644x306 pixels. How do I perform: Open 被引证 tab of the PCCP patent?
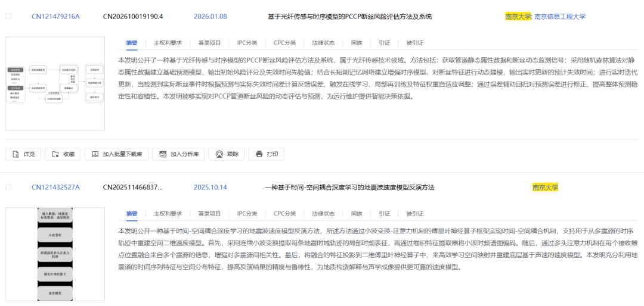click(415, 43)
